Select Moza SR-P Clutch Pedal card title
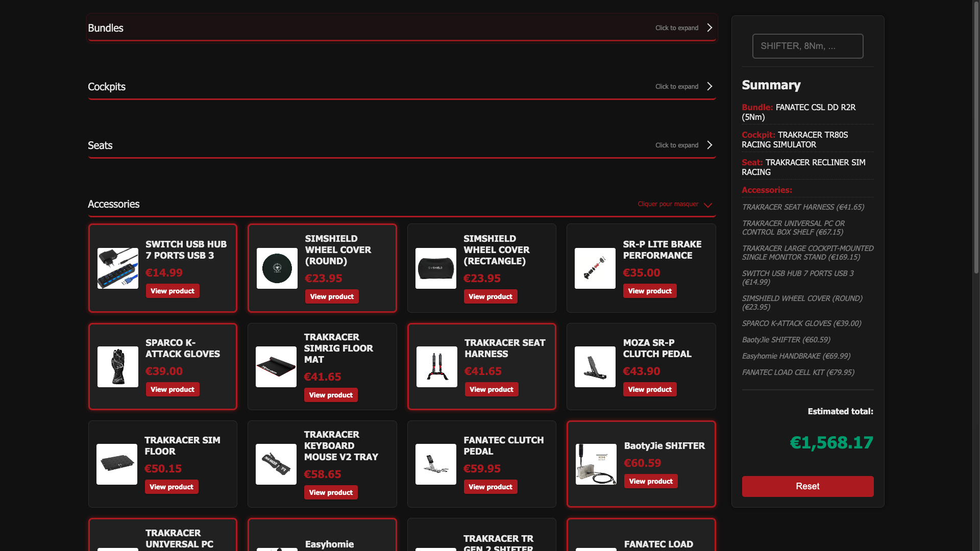 coord(657,348)
